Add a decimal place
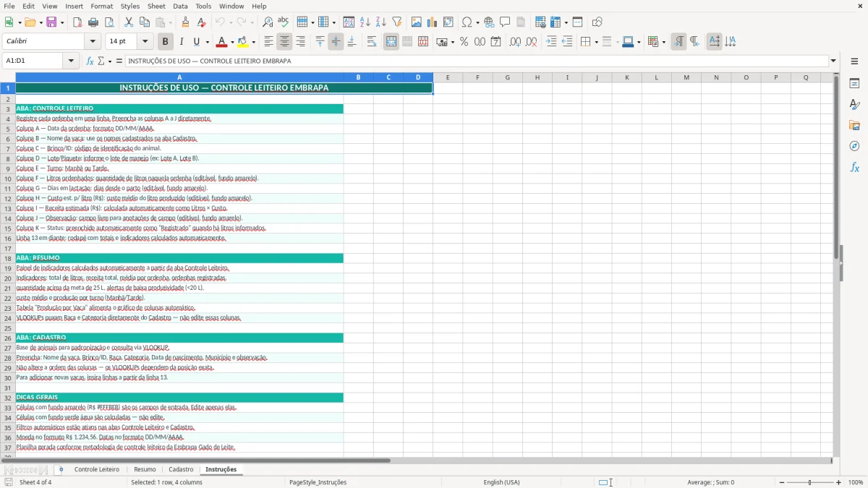868x488 pixels. [515, 42]
